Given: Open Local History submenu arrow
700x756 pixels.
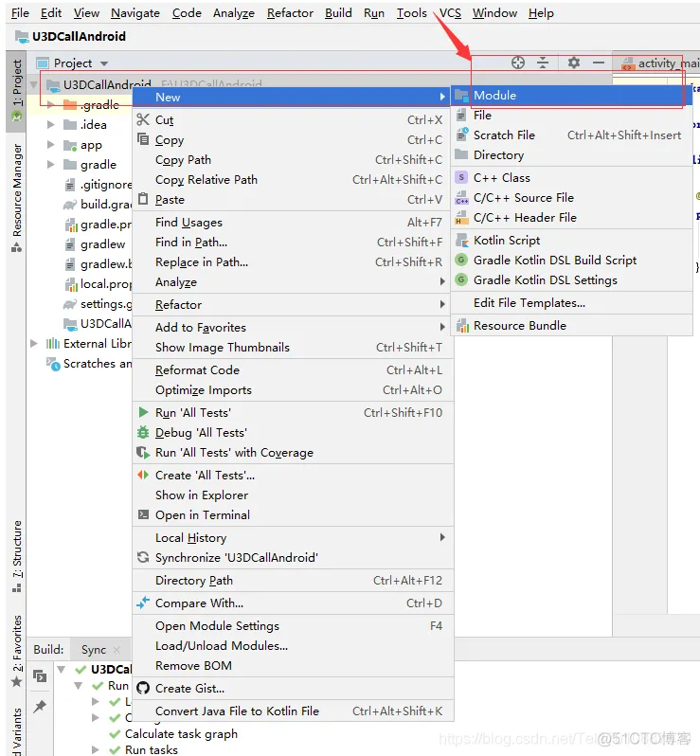Looking at the screenshot, I should pos(442,537).
